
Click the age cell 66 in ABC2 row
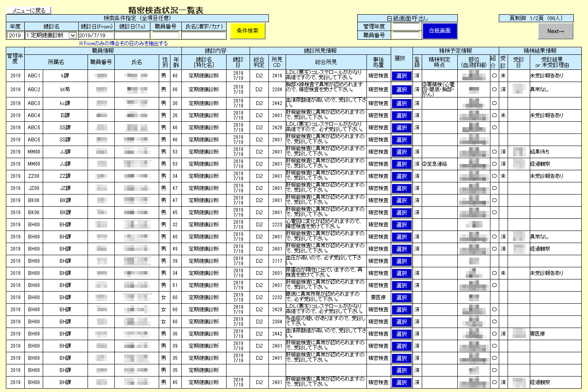(175, 90)
